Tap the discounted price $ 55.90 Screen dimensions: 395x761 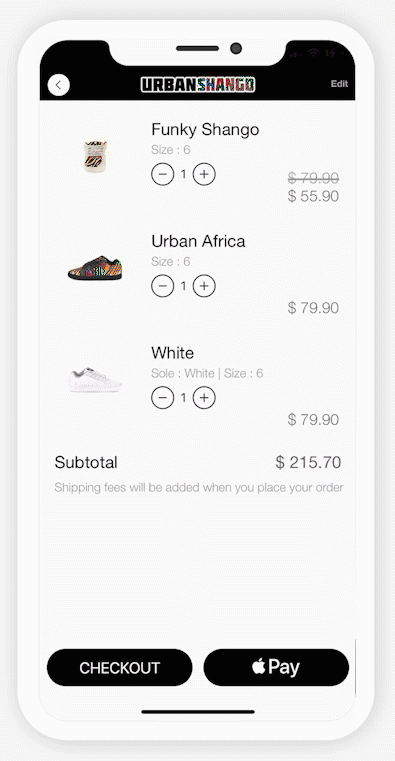313,196
